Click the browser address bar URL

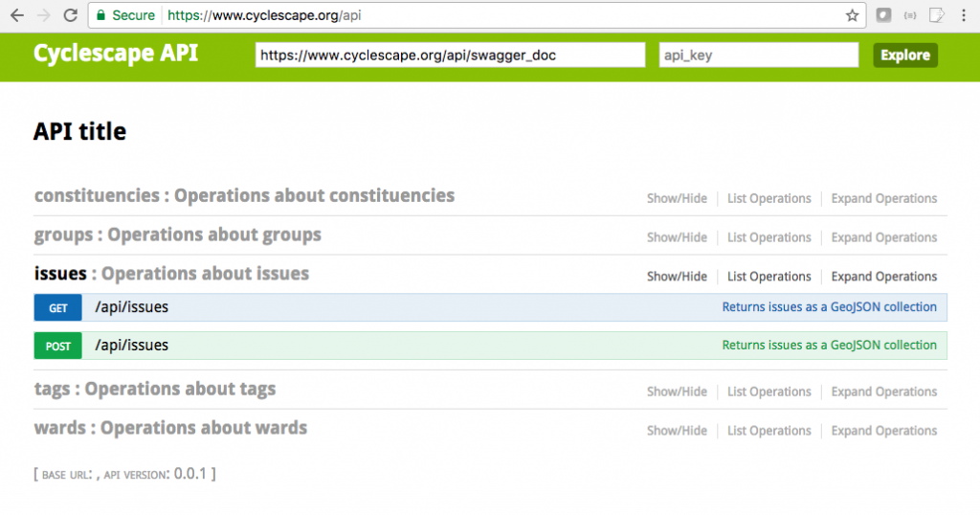264,15
